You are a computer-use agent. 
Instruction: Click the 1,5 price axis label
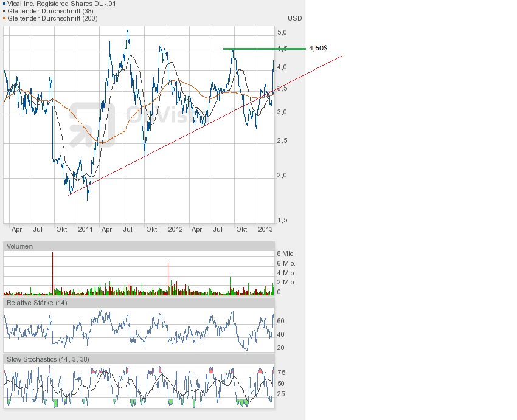tap(282, 220)
